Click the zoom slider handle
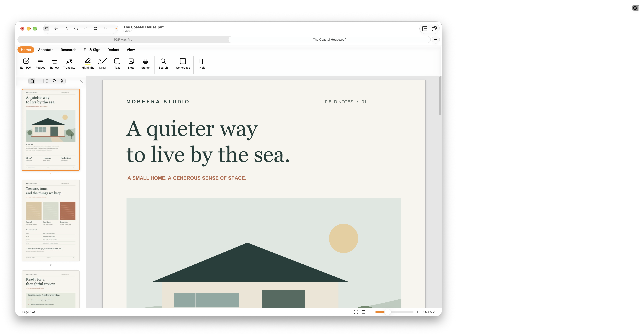 [387, 312]
